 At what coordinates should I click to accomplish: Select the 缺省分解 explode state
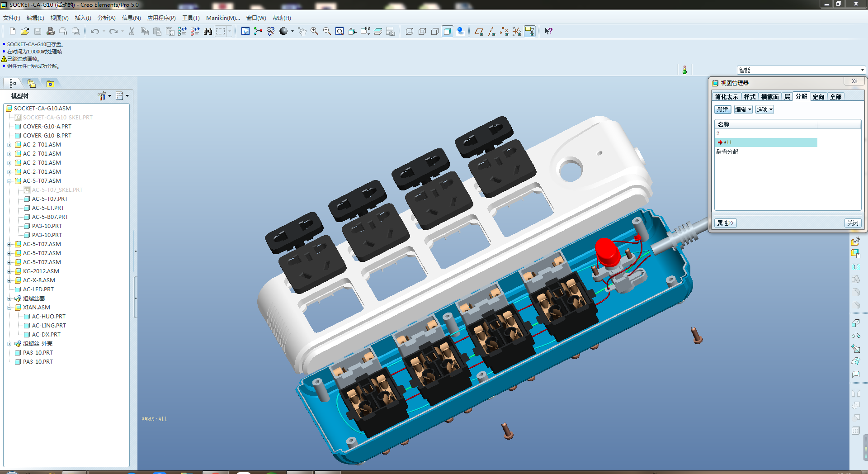[x=727, y=152]
